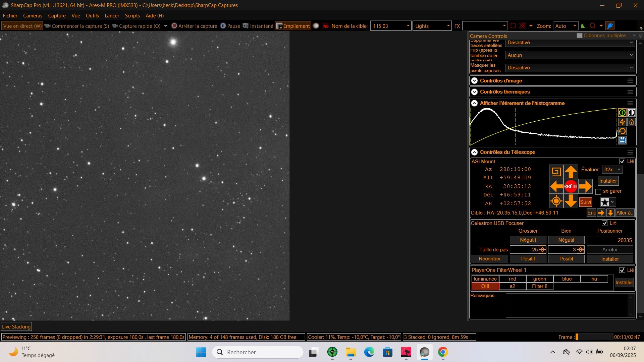Open the Scripts menu

(x=132, y=16)
